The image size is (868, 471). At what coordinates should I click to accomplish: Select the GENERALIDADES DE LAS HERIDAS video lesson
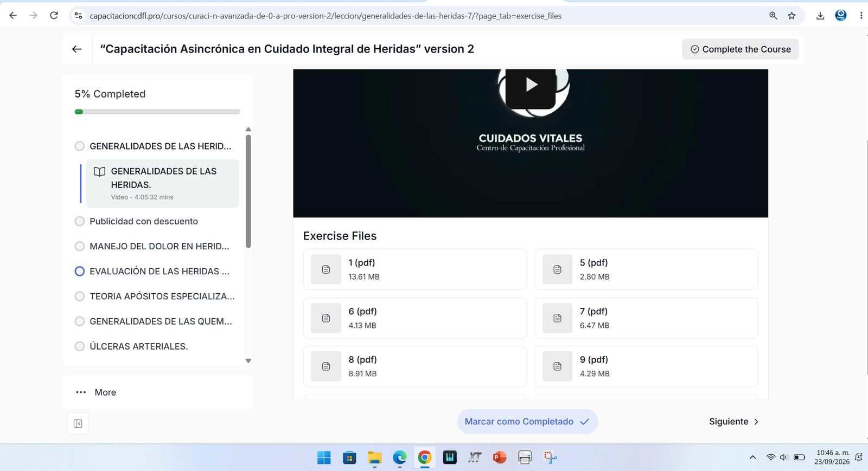pyautogui.click(x=162, y=184)
